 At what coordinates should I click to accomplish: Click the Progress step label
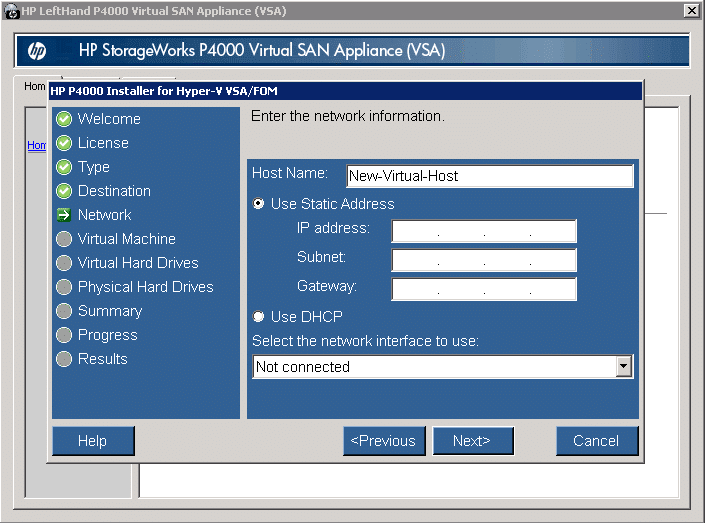point(107,335)
